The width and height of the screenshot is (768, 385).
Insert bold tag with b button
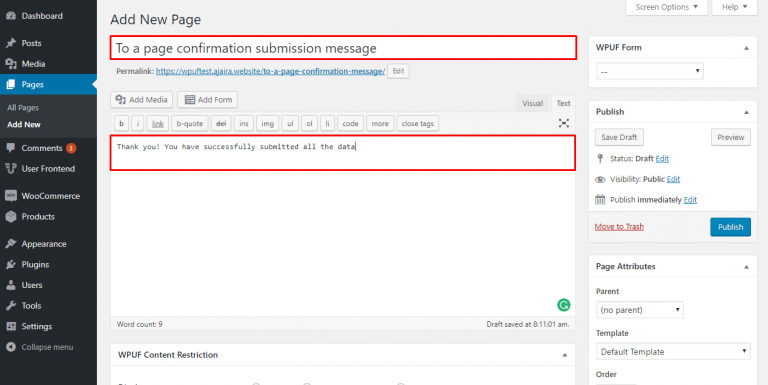pyautogui.click(x=121, y=123)
